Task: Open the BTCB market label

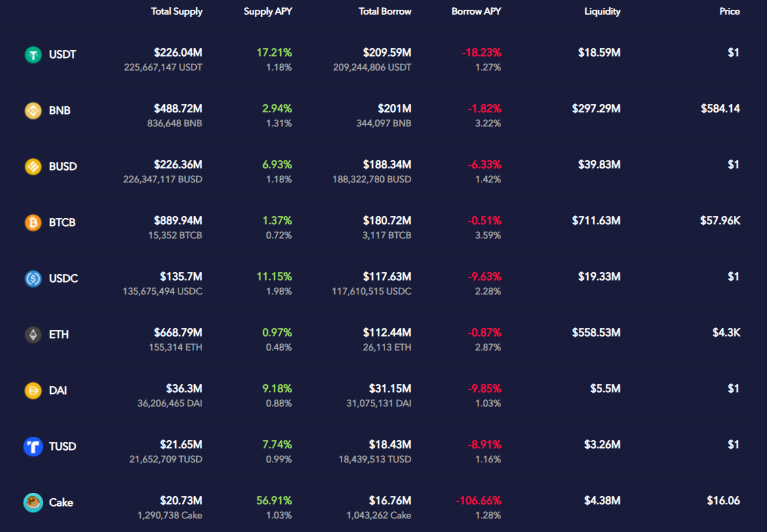Action: (62, 223)
